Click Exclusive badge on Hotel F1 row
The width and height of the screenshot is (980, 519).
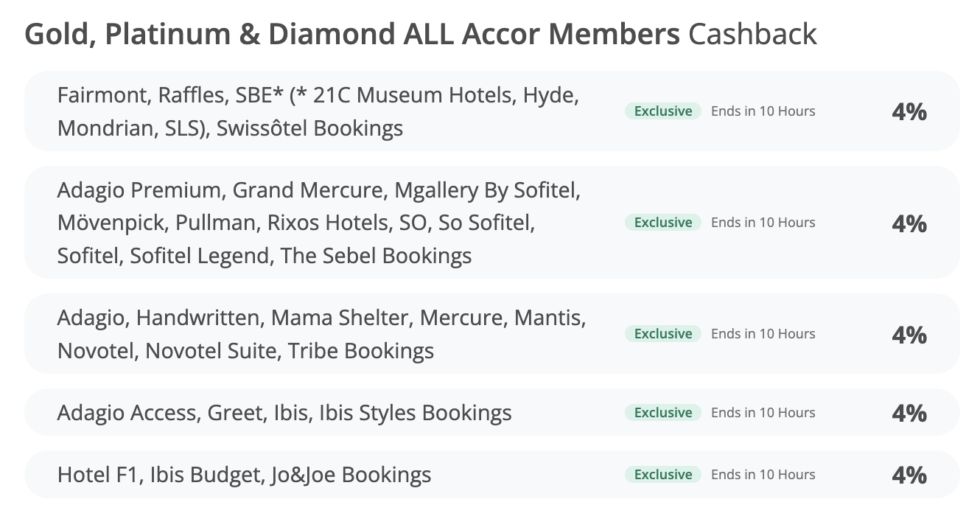(663, 475)
